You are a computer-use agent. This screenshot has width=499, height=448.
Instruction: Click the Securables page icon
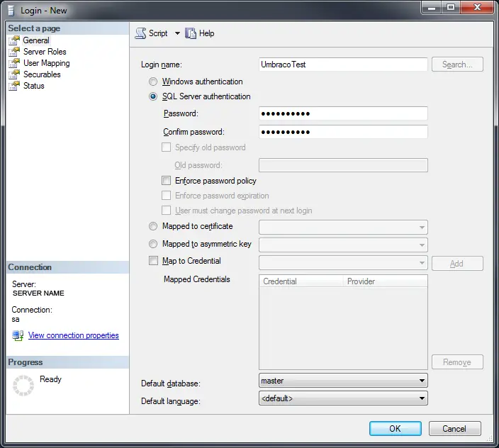pos(14,74)
